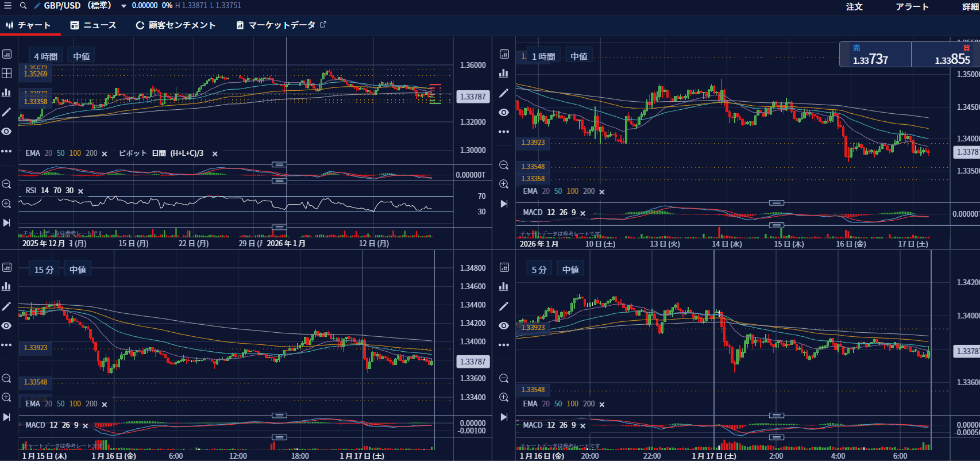Screen dimensions: 980x461
Task: Open more options dots in 15分 chart
Action: click(x=6, y=345)
